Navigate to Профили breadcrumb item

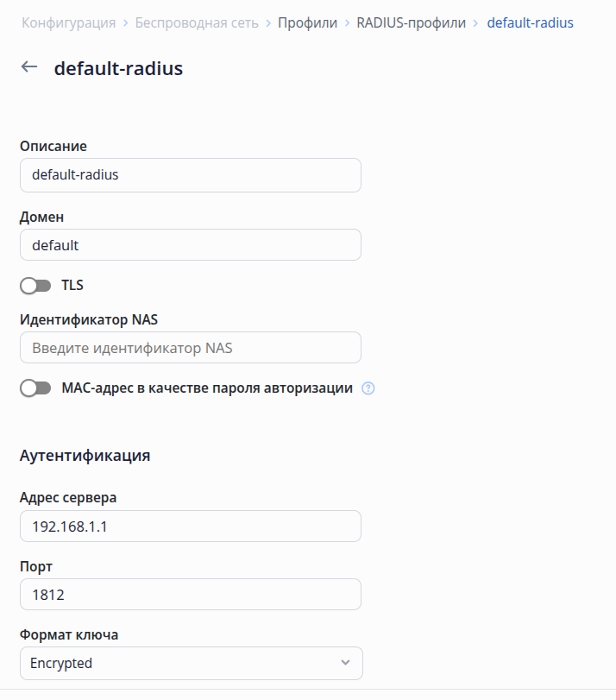[x=307, y=22]
